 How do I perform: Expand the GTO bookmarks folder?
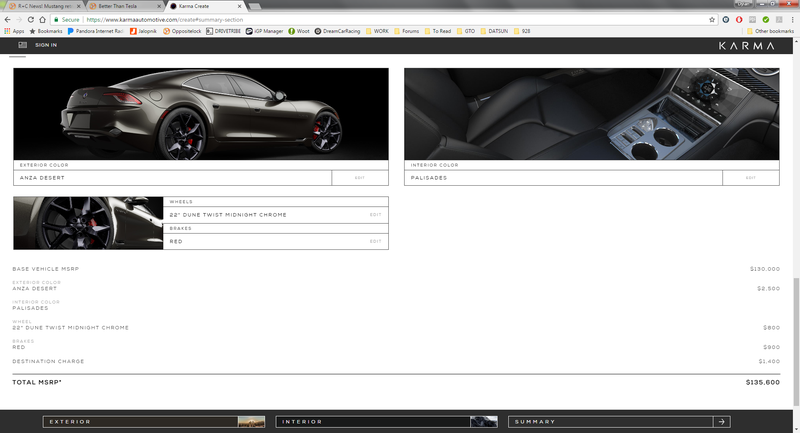click(x=466, y=31)
